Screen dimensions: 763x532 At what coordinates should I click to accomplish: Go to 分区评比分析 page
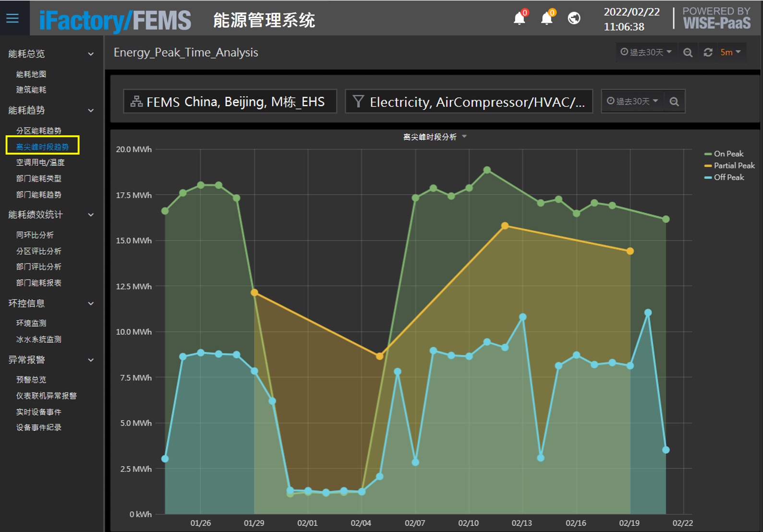coord(38,251)
